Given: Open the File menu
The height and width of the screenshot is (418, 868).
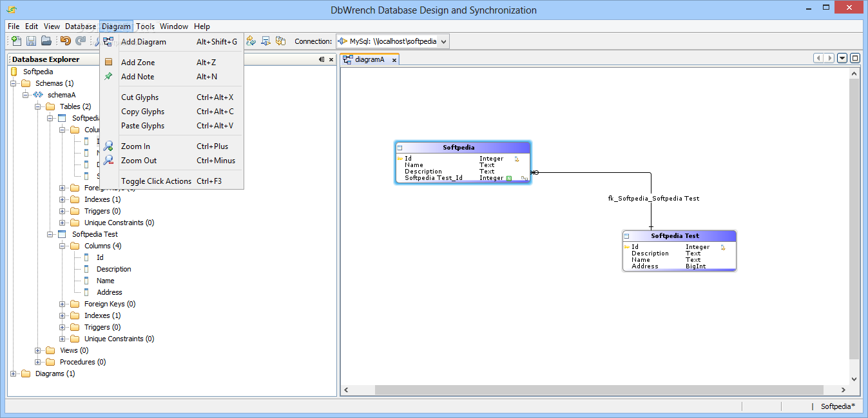Looking at the screenshot, I should 14,26.
